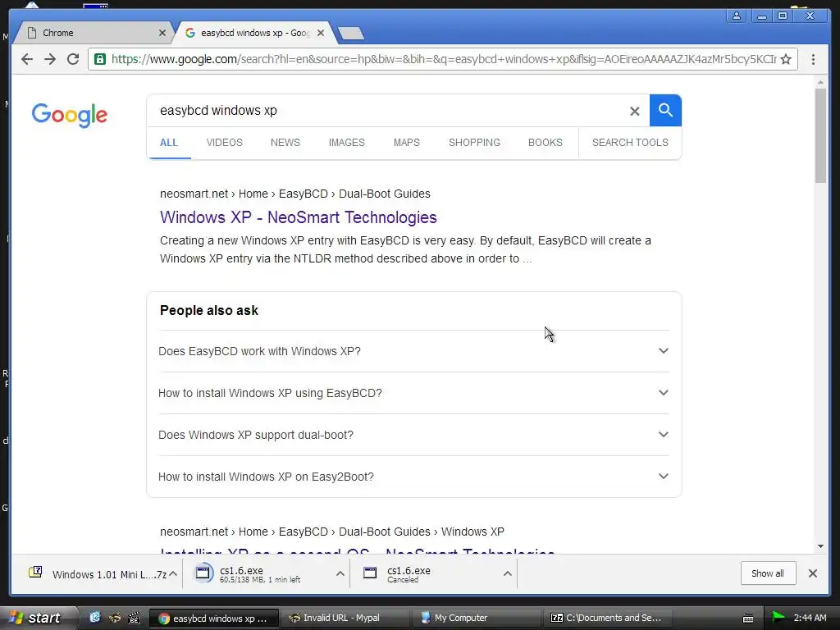Expand 'Does Windows XP support dual-boot?'
Viewport: 840px width, 630px height.
click(x=413, y=435)
